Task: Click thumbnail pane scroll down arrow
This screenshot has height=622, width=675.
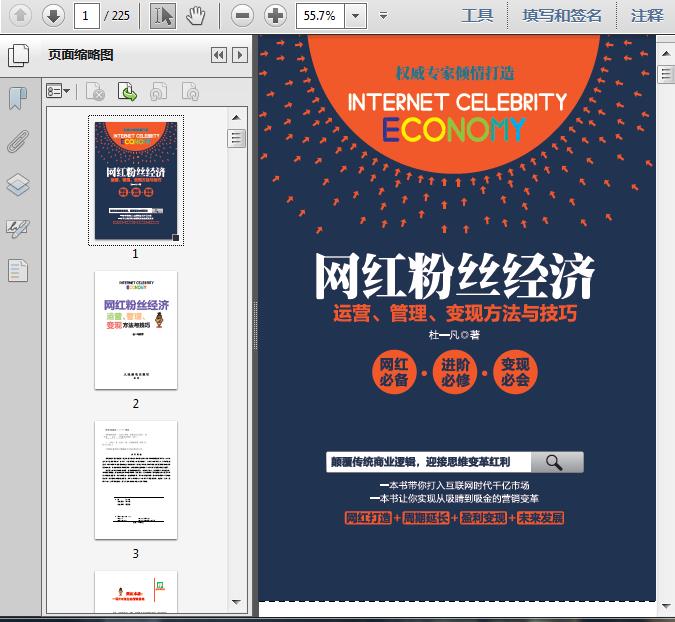Action: click(236, 602)
